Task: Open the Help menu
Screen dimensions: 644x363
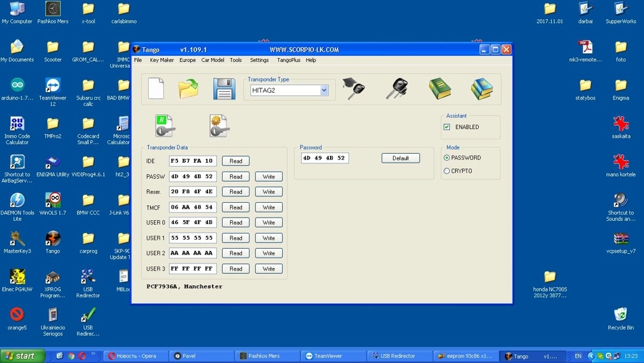Action: (311, 60)
